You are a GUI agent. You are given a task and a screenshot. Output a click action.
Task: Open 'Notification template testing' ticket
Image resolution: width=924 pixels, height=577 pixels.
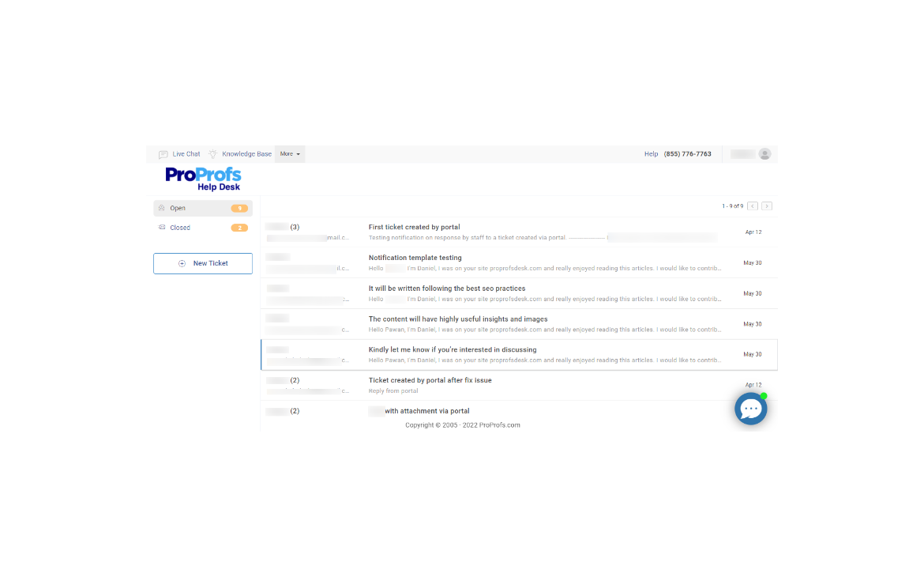[x=415, y=258]
